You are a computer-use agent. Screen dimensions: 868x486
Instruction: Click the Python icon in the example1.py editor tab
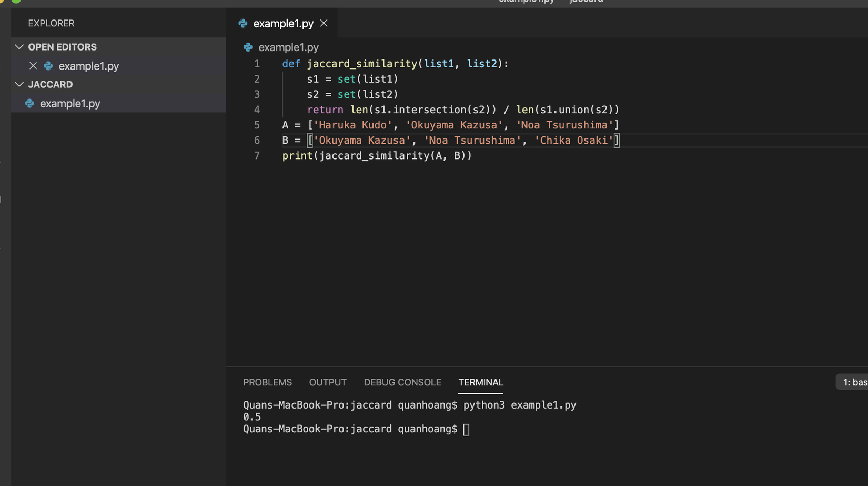click(x=243, y=23)
